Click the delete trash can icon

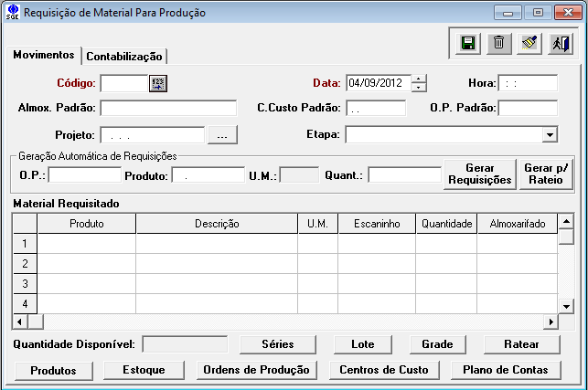tap(498, 43)
